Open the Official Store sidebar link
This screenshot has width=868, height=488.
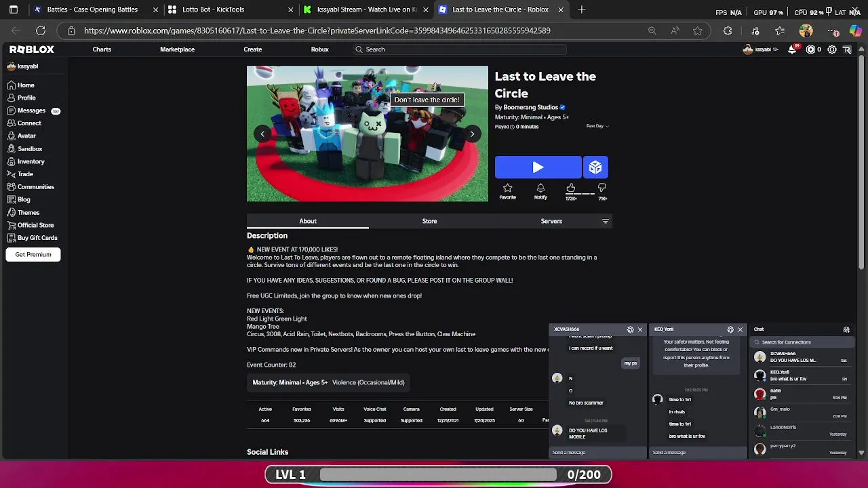coord(30,225)
